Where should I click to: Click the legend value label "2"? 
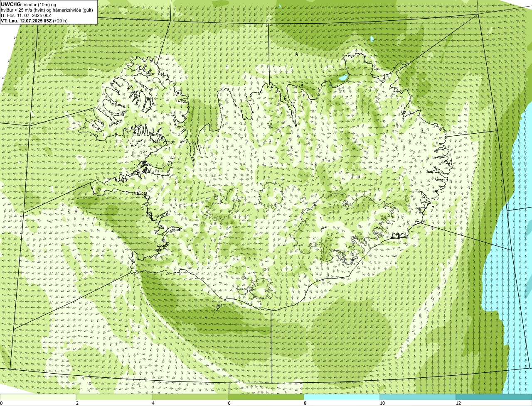77,403
